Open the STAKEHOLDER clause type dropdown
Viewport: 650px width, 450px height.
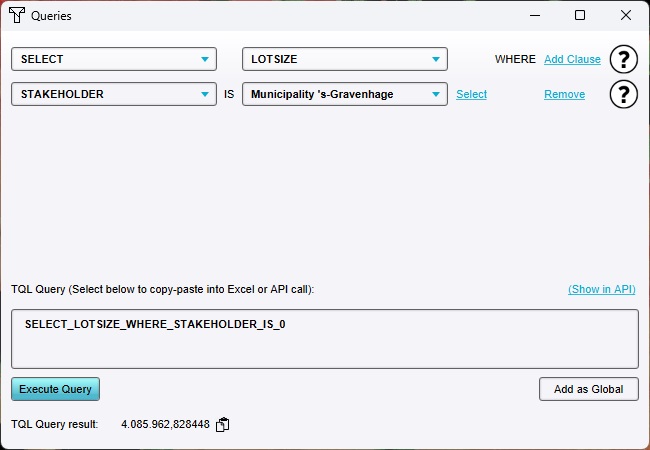coord(114,95)
